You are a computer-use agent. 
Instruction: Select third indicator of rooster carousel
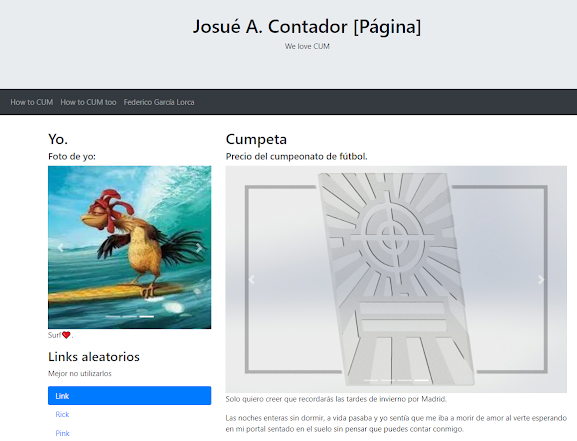tap(146, 316)
